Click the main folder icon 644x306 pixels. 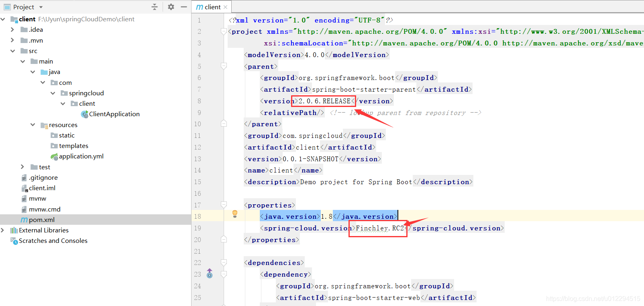(x=34, y=61)
